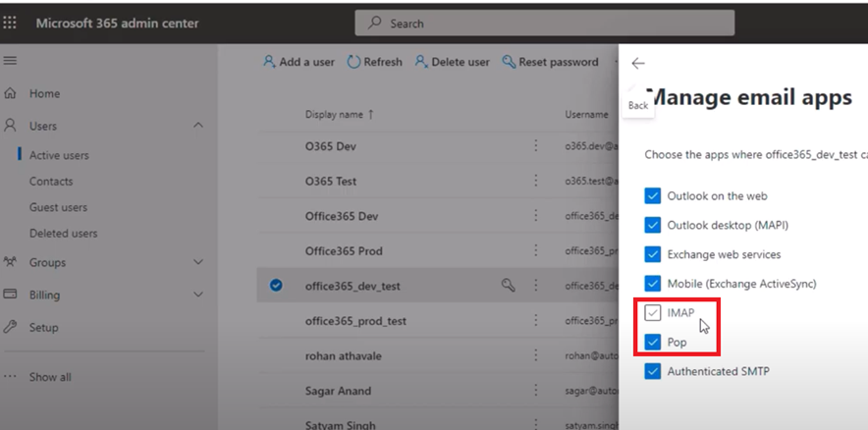
Task: Open the app launcher grid icon
Action: (10, 23)
